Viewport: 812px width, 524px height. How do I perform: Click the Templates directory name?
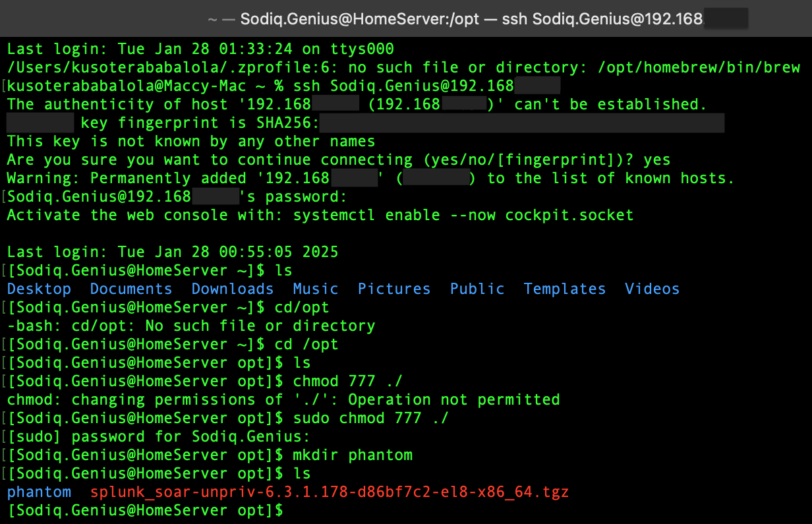click(x=565, y=289)
